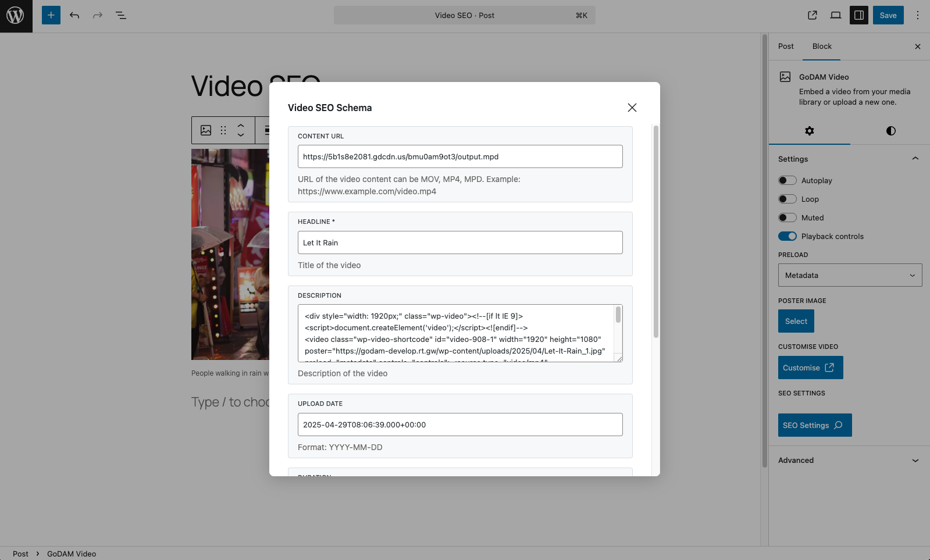Click the block drag handle icon
Viewport: 930px width, 560px height.
(x=223, y=130)
